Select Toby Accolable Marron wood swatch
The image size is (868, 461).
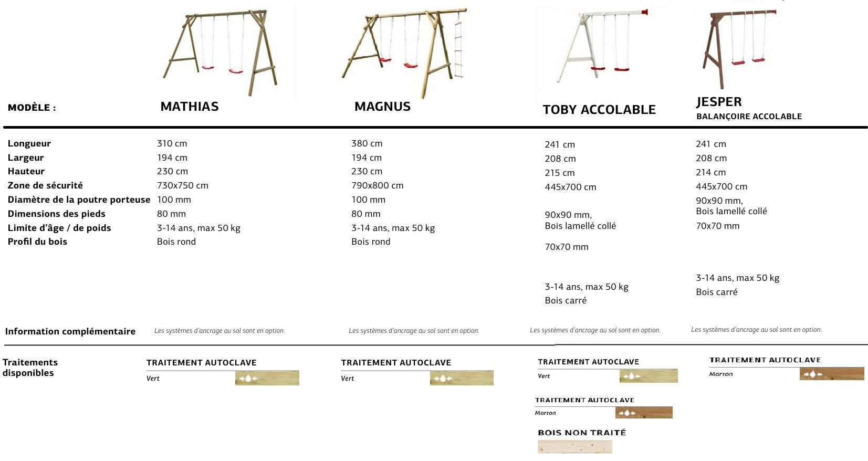644,413
